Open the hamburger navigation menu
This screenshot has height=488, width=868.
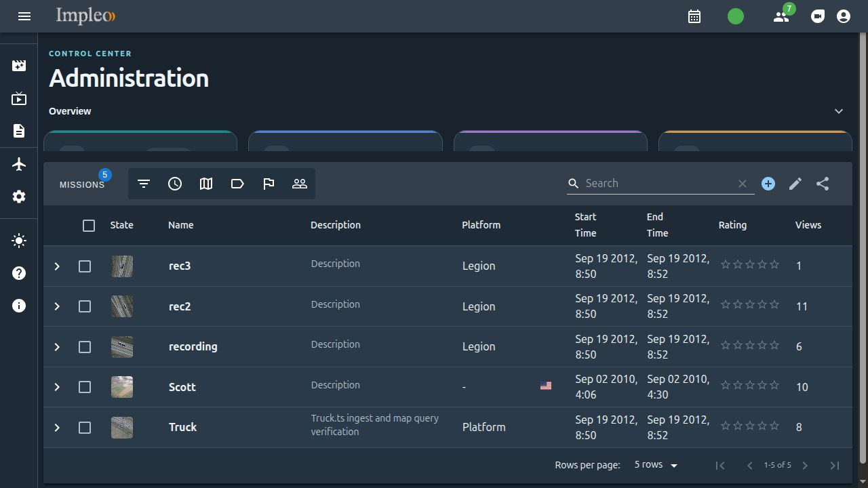[x=24, y=16]
